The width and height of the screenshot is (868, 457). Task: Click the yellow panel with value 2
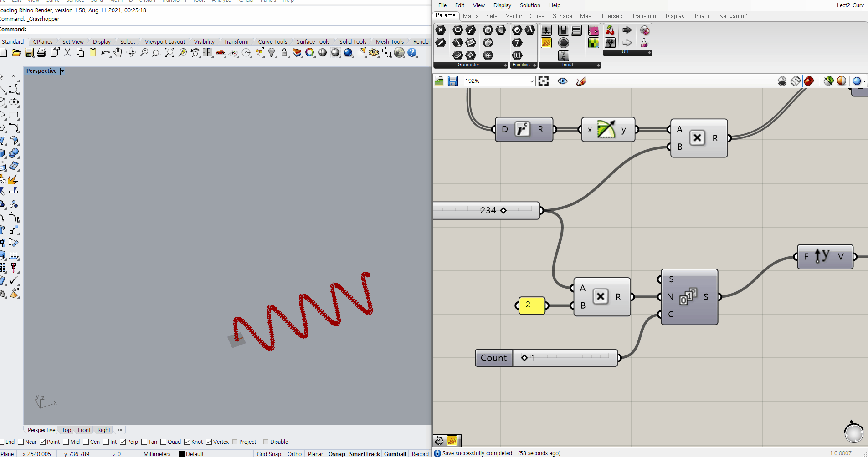[x=532, y=305]
